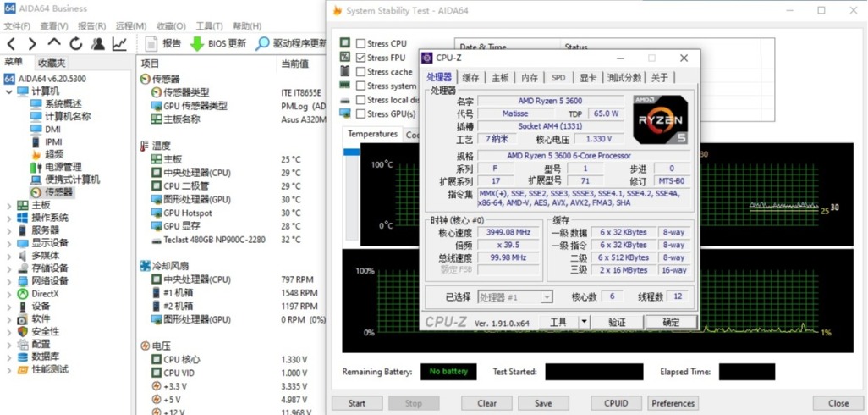Select IPMI tree item
Image resolution: width=868 pixels, height=415 pixels.
[53, 141]
